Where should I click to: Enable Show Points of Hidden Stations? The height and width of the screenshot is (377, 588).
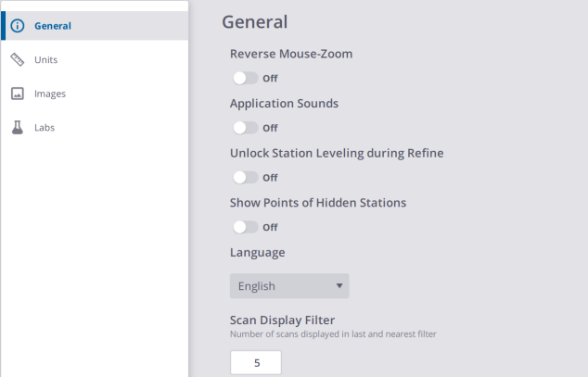coord(245,227)
